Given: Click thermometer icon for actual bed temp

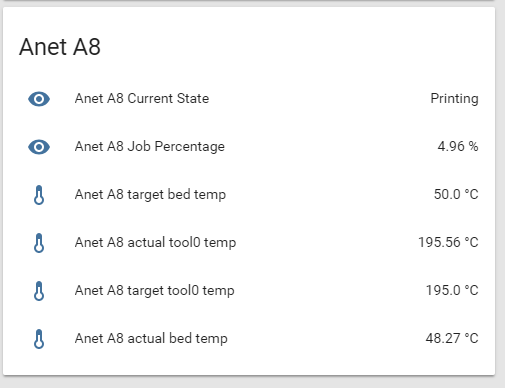Looking at the screenshot, I should 39,339.
